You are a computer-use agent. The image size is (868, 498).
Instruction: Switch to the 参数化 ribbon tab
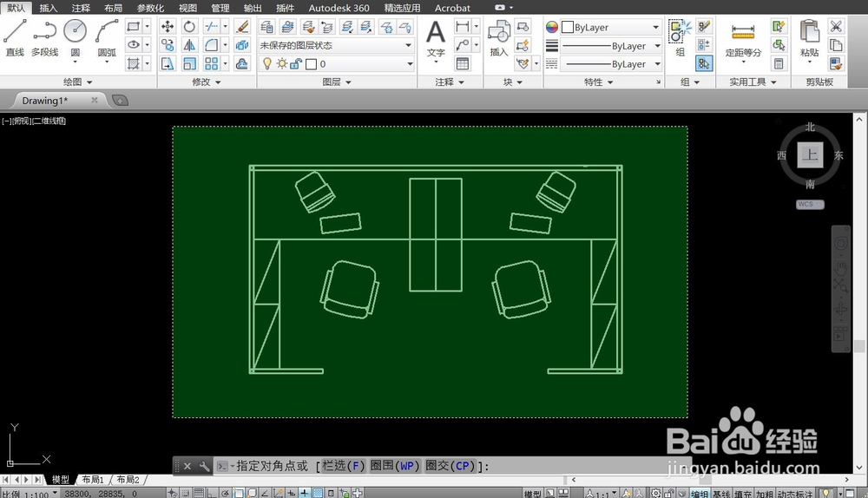[x=150, y=8]
